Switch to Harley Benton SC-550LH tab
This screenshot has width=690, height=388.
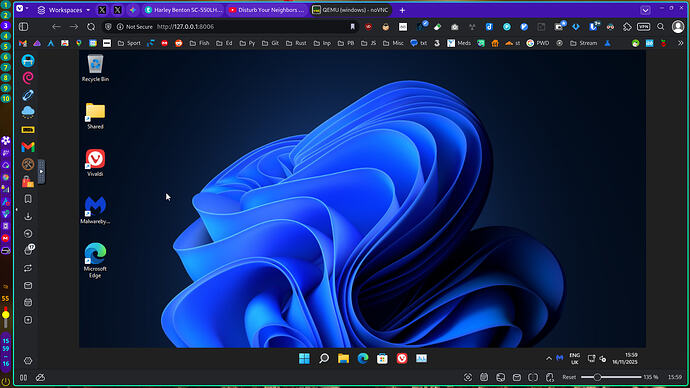click(x=183, y=10)
